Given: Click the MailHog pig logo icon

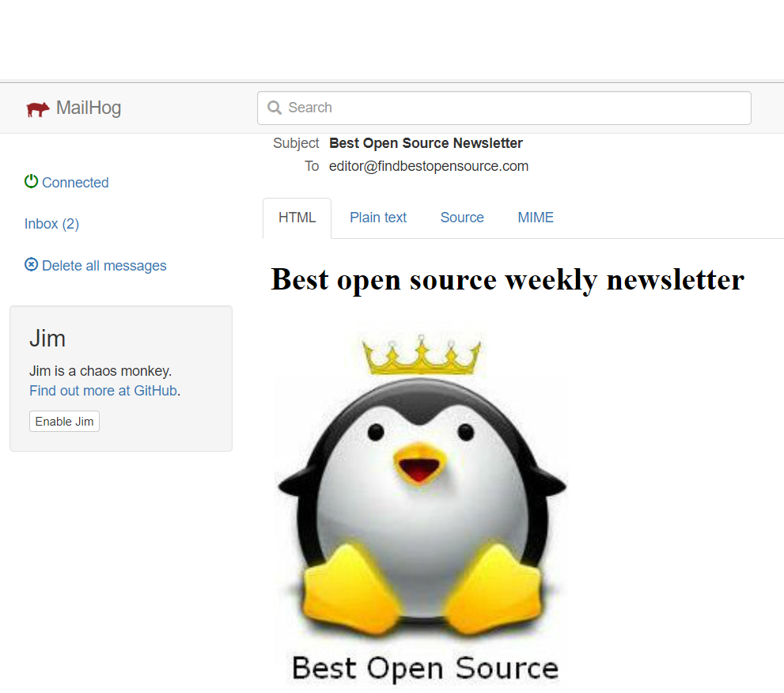Looking at the screenshot, I should 37,108.
